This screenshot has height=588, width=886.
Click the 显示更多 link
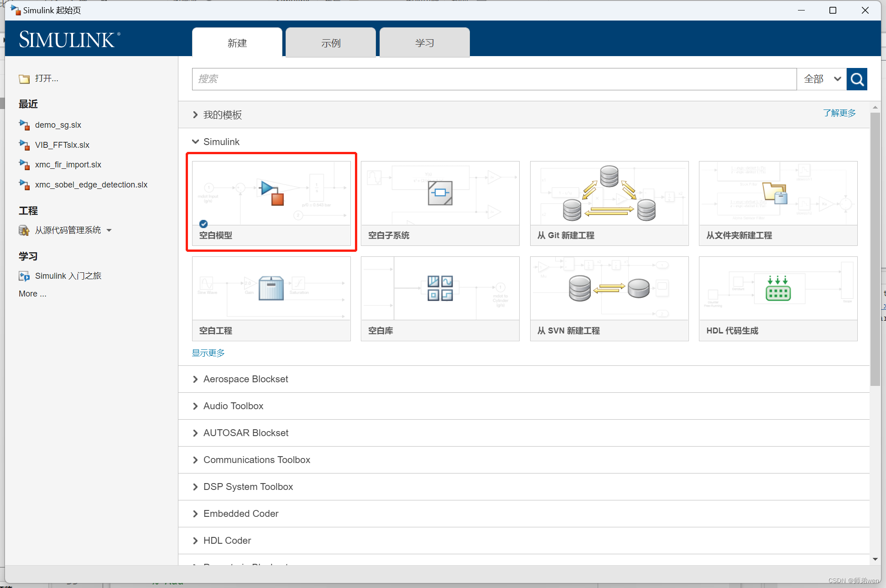208,353
